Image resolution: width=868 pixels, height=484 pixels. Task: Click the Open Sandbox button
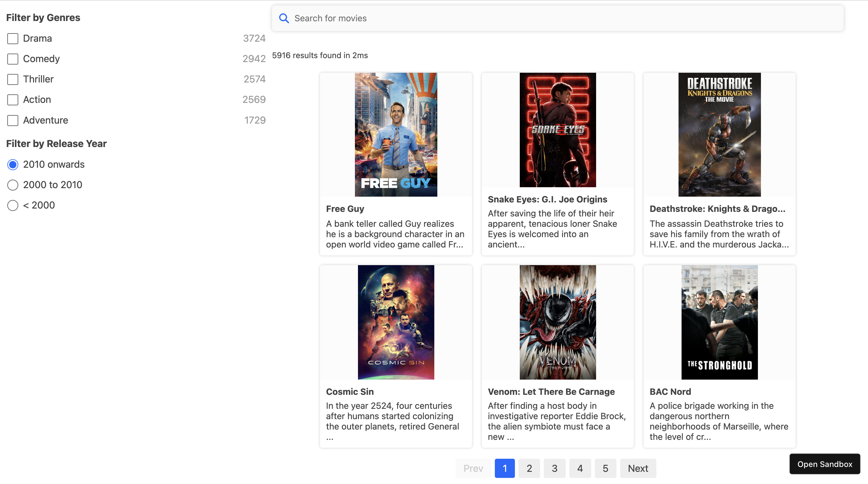[825, 464]
